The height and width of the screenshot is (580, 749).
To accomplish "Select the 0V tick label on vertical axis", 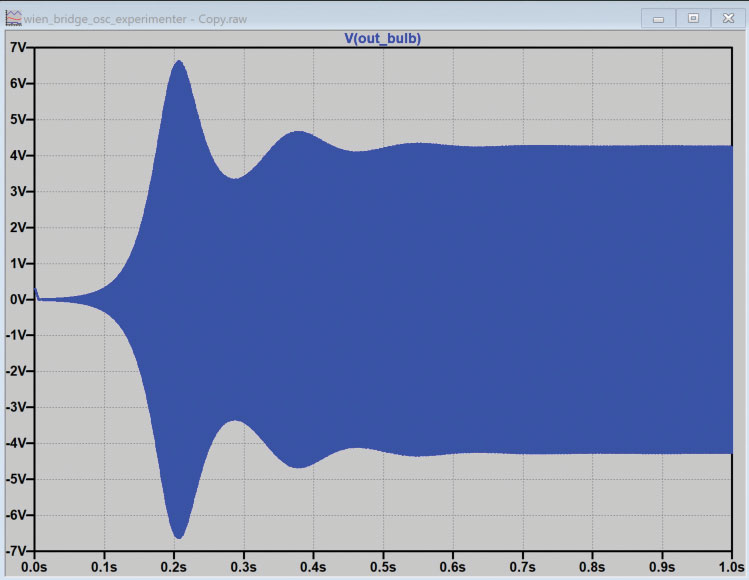I will [x=20, y=299].
